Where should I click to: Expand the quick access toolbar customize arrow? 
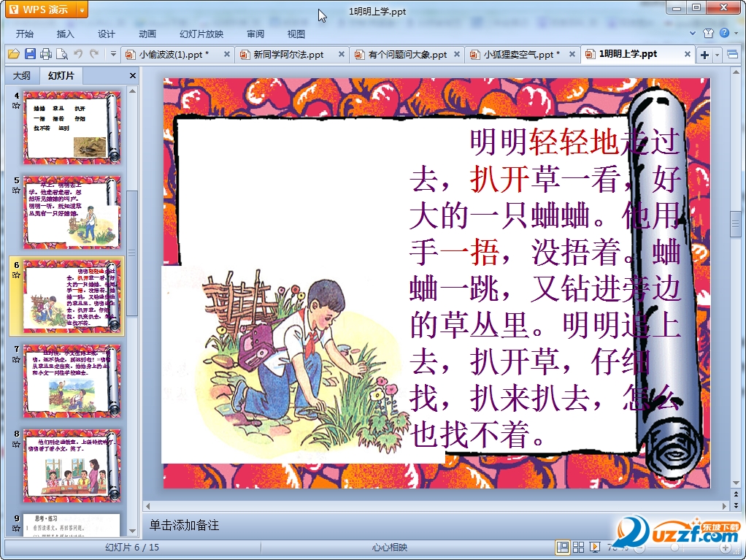pos(113,54)
